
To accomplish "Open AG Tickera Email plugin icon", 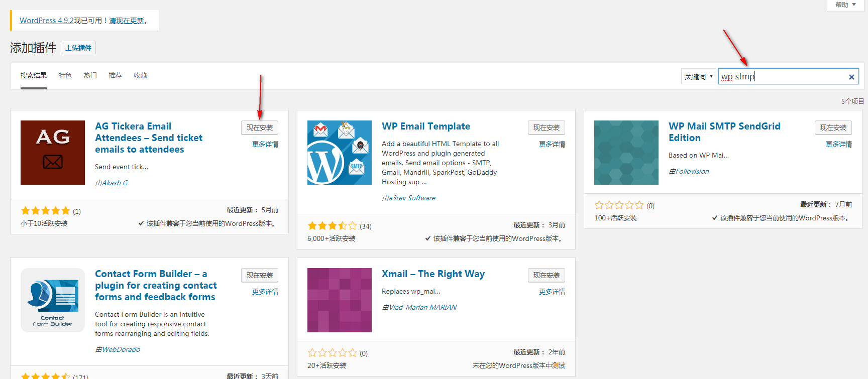I will (x=53, y=153).
